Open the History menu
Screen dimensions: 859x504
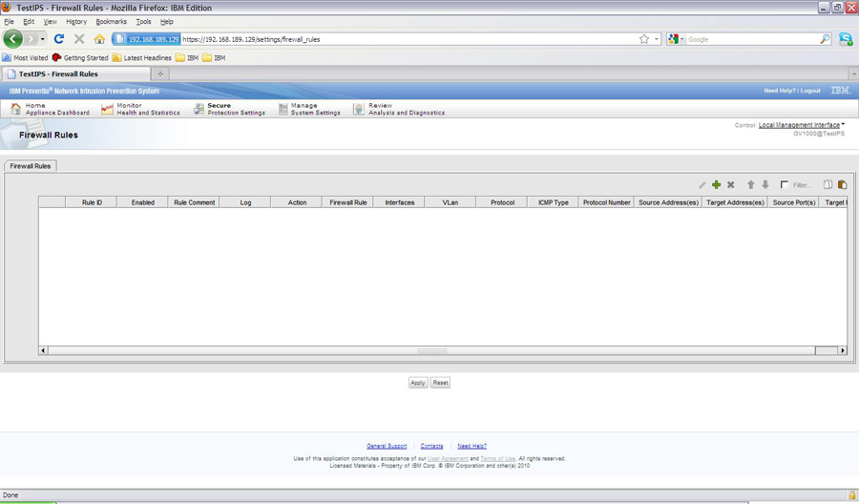coord(76,21)
